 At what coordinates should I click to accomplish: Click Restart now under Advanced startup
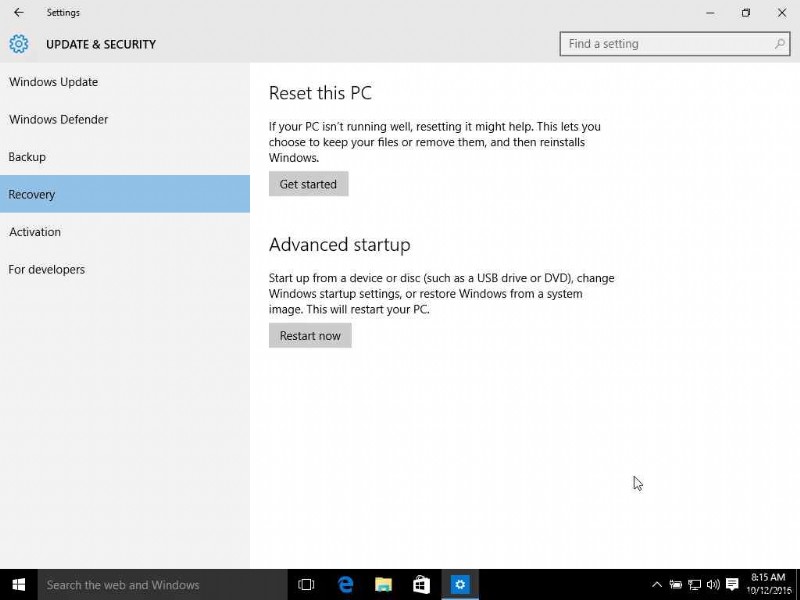[x=310, y=335]
